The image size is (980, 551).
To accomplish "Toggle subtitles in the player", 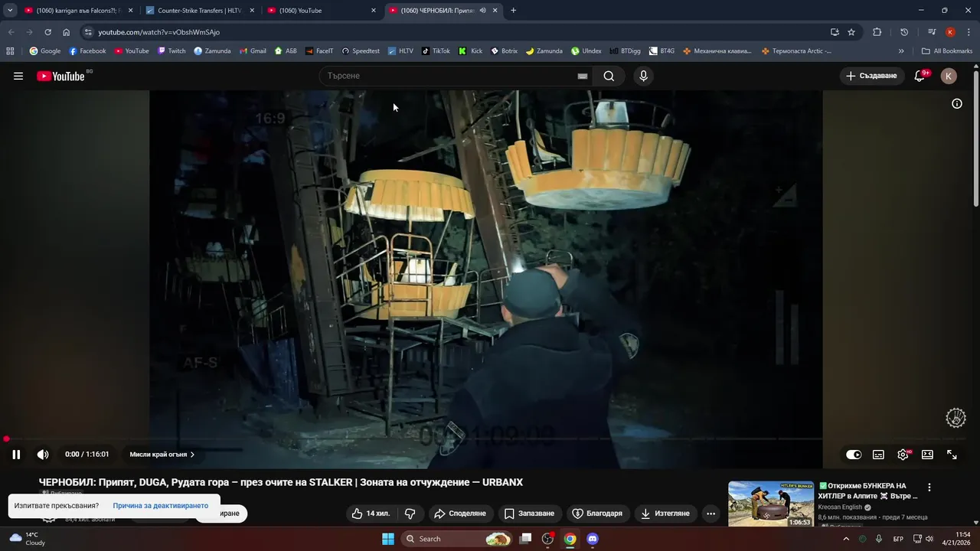I will click(878, 455).
